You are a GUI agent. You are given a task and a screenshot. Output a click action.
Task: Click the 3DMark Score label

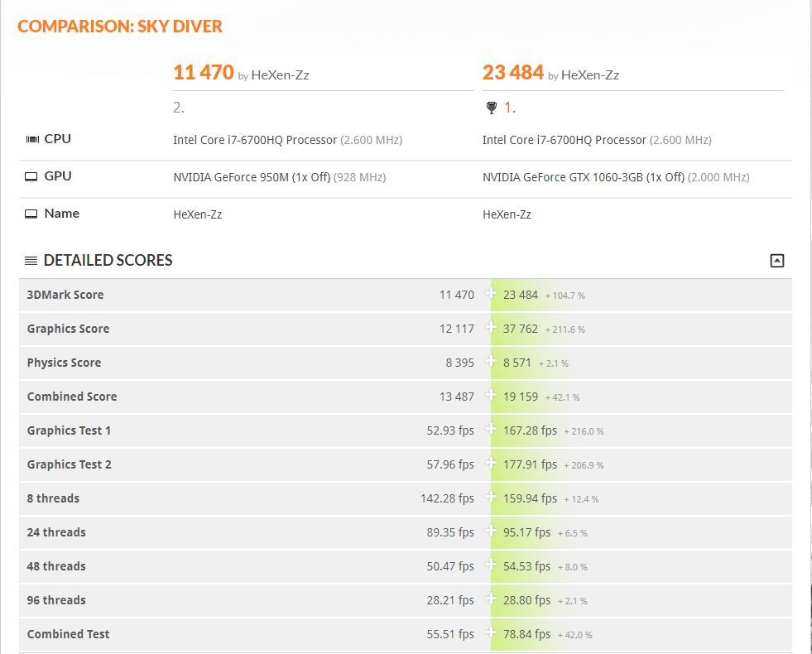[65, 295]
